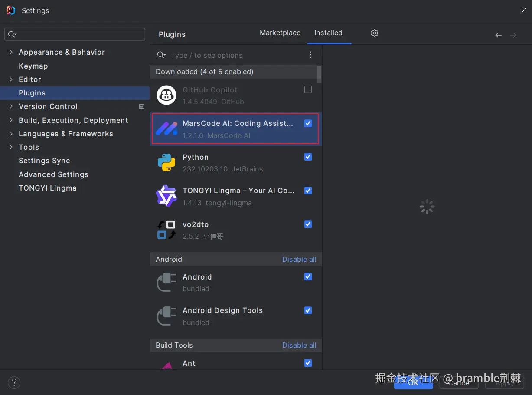Uncheck the TONGYI Lingma plugin checkbox
Image resolution: width=532 pixels, height=395 pixels.
[x=308, y=191]
